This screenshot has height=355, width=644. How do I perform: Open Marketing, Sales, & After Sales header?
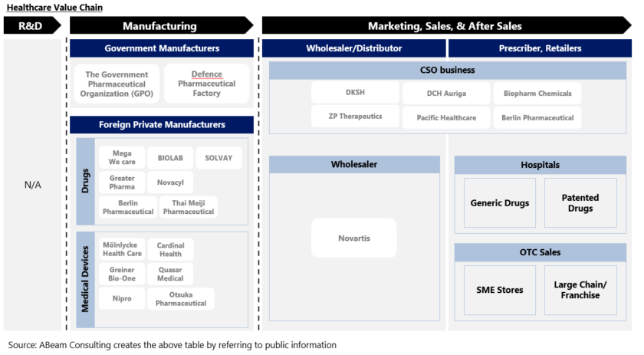(x=445, y=26)
